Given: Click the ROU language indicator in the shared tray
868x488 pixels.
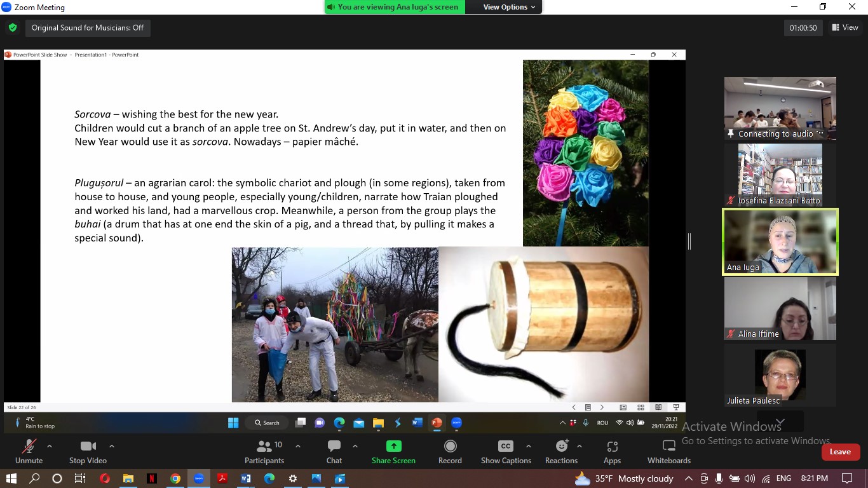Looking at the screenshot, I should (x=602, y=423).
